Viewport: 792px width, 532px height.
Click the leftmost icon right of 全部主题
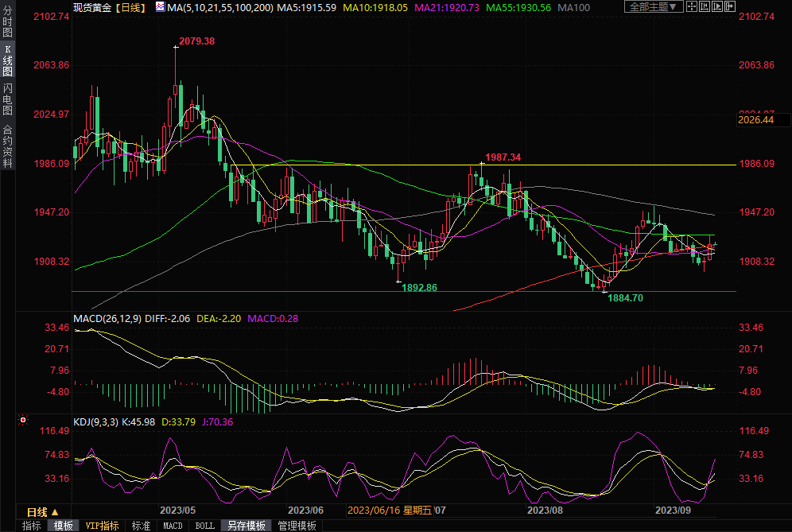[693, 6]
